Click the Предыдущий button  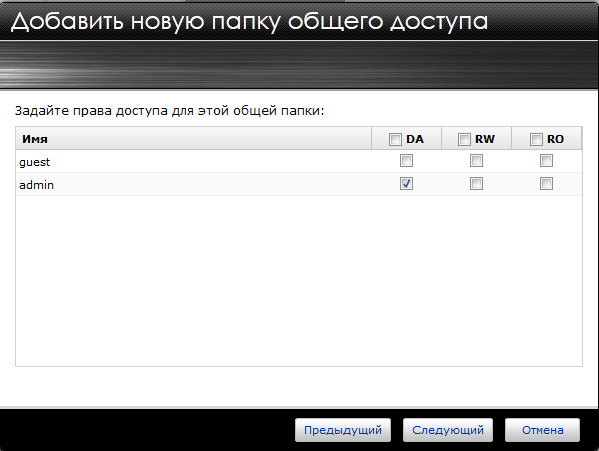[x=343, y=430]
